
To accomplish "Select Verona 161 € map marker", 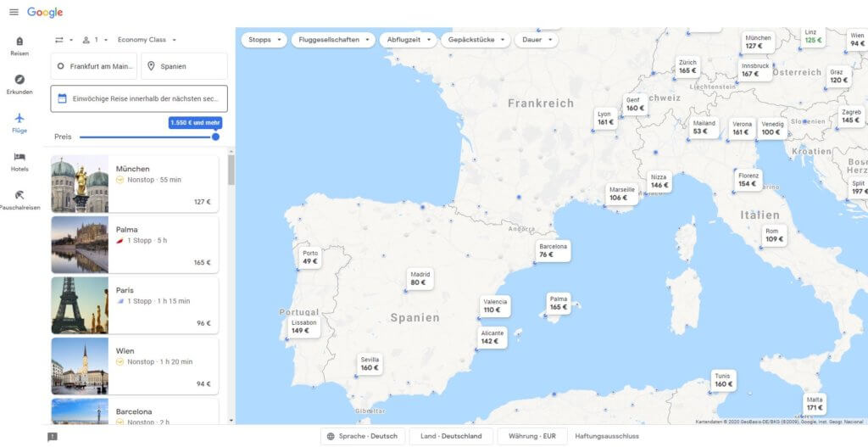I will point(742,129).
